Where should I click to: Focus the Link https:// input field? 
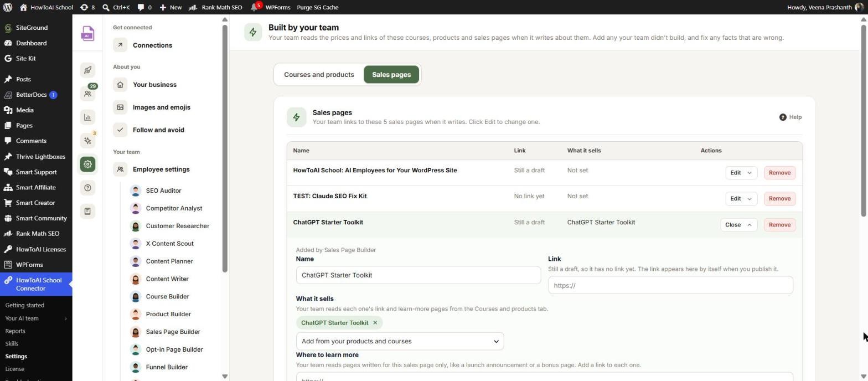coord(670,286)
